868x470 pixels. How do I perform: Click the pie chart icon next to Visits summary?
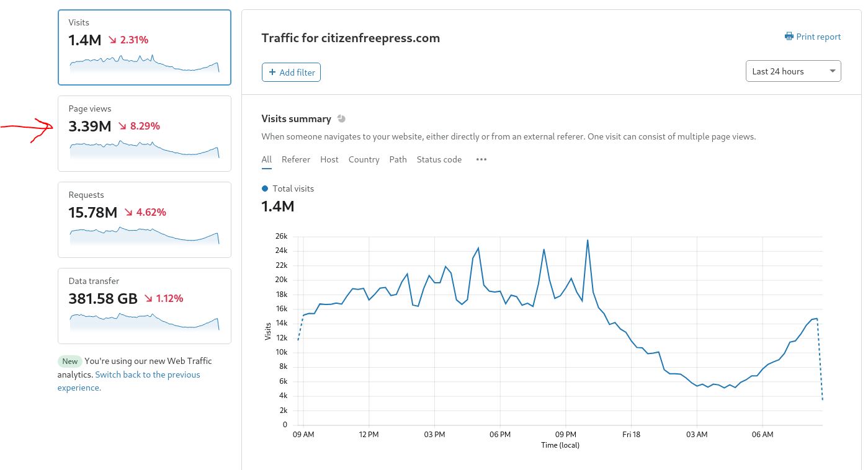tap(341, 118)
